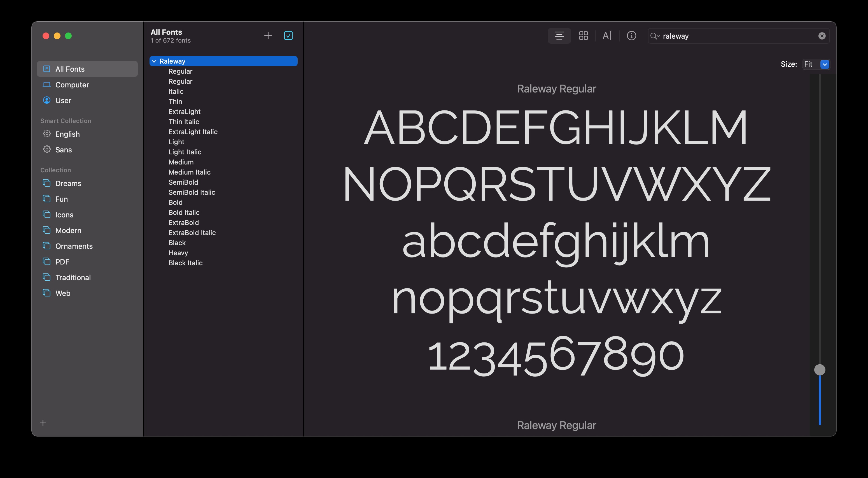
Task: Select the Computer fonts icon
Action: pos(46,85)
